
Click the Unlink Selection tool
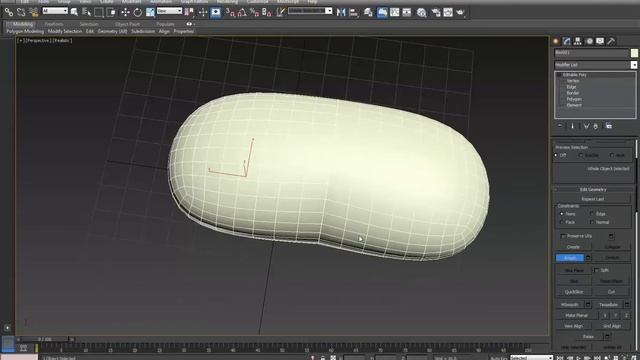[21, 13]
